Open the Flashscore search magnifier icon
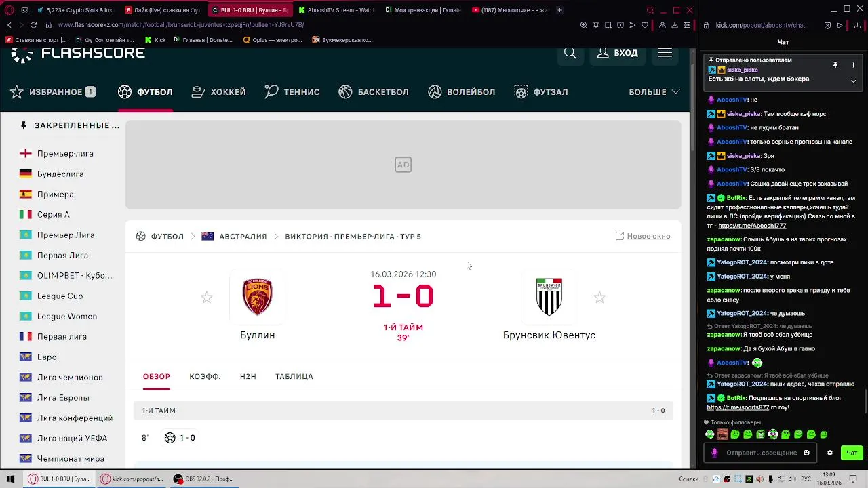The width and height of the screenshot is (868, 488). 570,53
